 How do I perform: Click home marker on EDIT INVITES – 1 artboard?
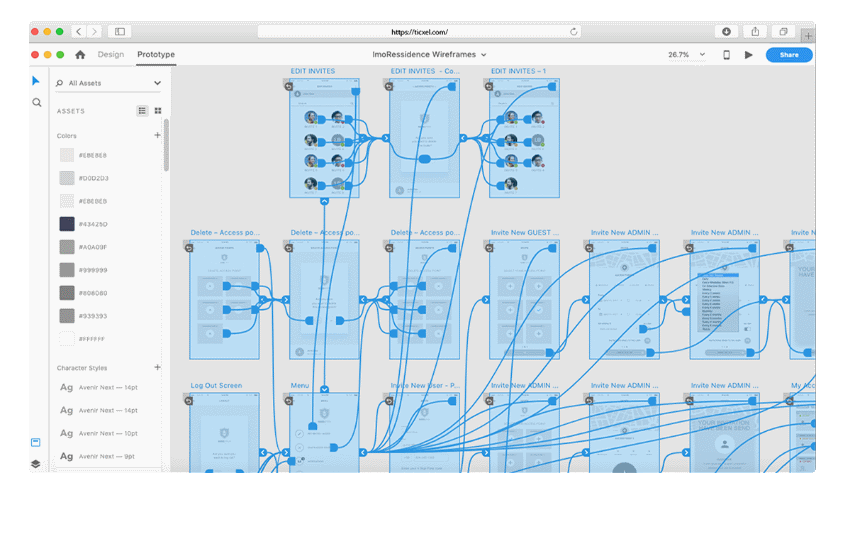pos(489,86)
